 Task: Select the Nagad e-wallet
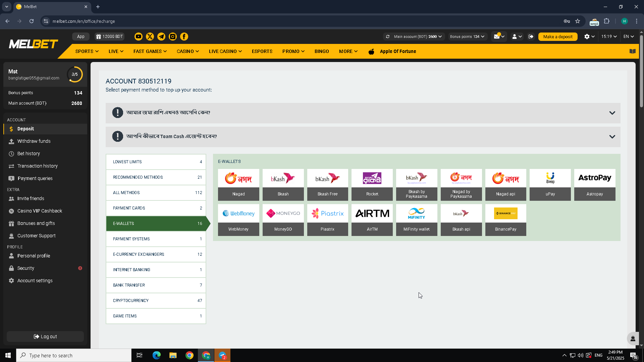[x=238, y=185]
